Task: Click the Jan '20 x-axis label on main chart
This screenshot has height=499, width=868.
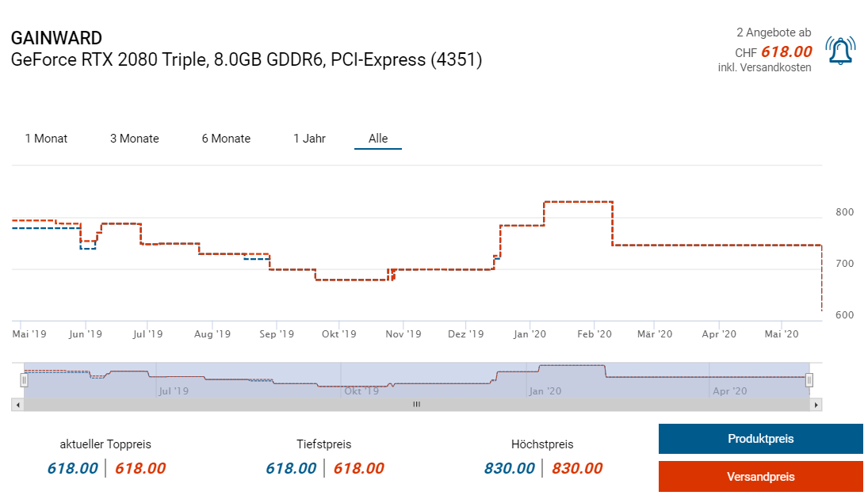Action: (530, 334)
